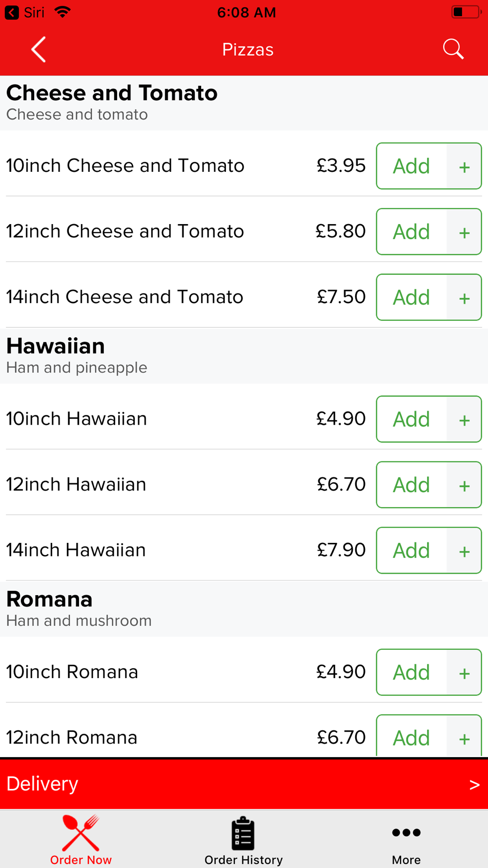This screenshot has height=868, width=488.
Task: Add 12inch Romana pizza
Action: (411, 736)
